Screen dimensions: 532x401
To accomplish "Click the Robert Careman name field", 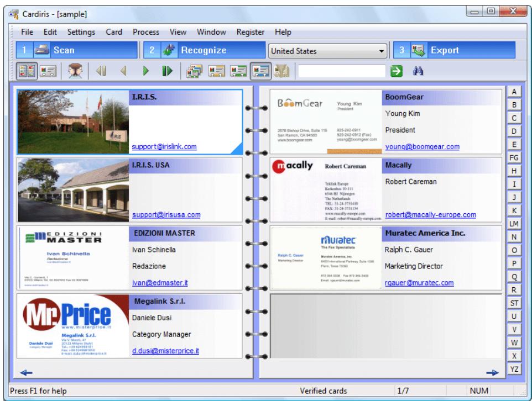I will click(x=411, y=182).
